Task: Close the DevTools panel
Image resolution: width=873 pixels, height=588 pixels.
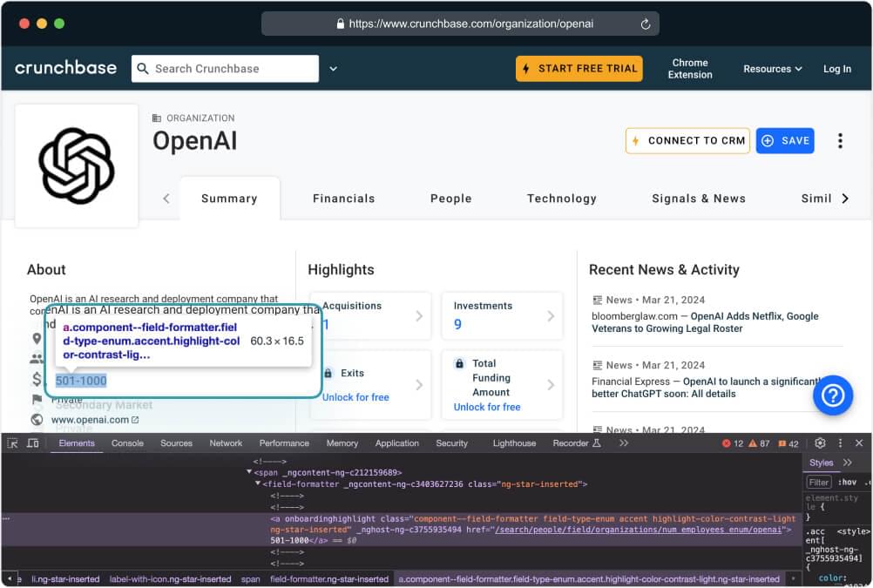Action: pos(859,443)
